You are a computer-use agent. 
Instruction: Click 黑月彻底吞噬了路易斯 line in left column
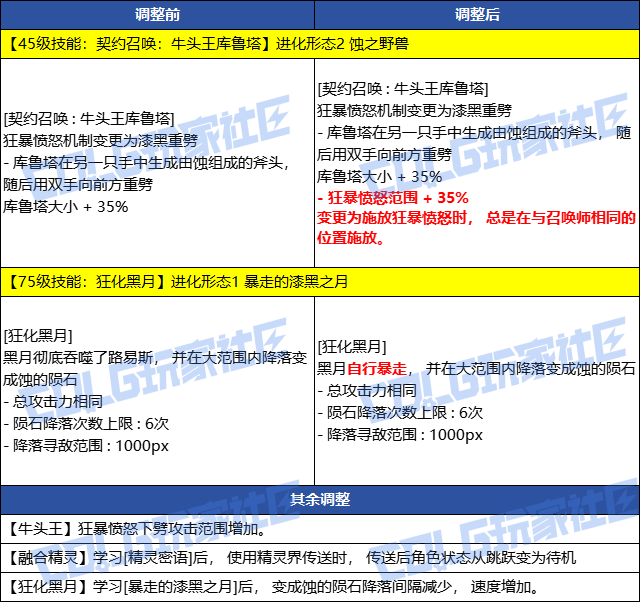pos(155,358)
